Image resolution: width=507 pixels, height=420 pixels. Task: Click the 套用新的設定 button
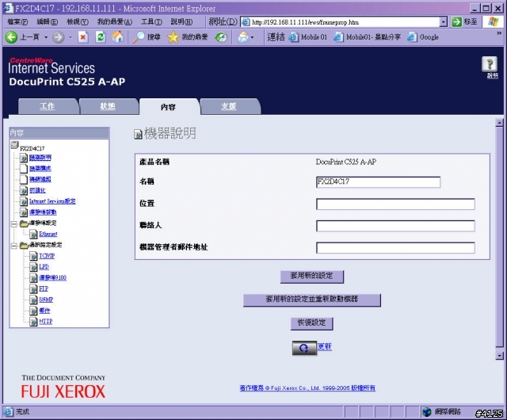(311, 277)
